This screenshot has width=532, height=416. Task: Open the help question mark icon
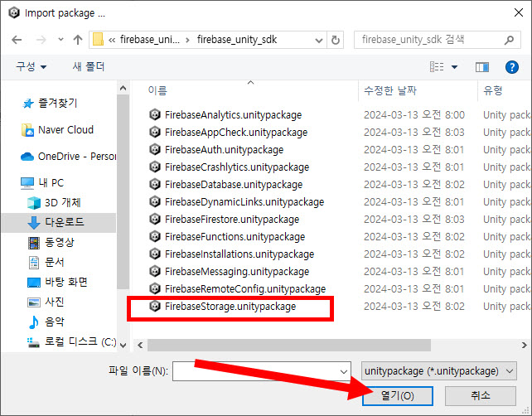coord(511,67)
